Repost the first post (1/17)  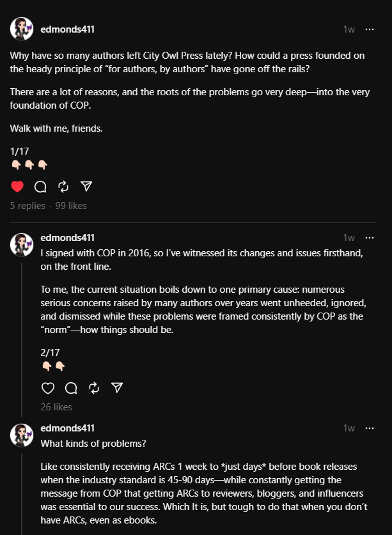63,187
